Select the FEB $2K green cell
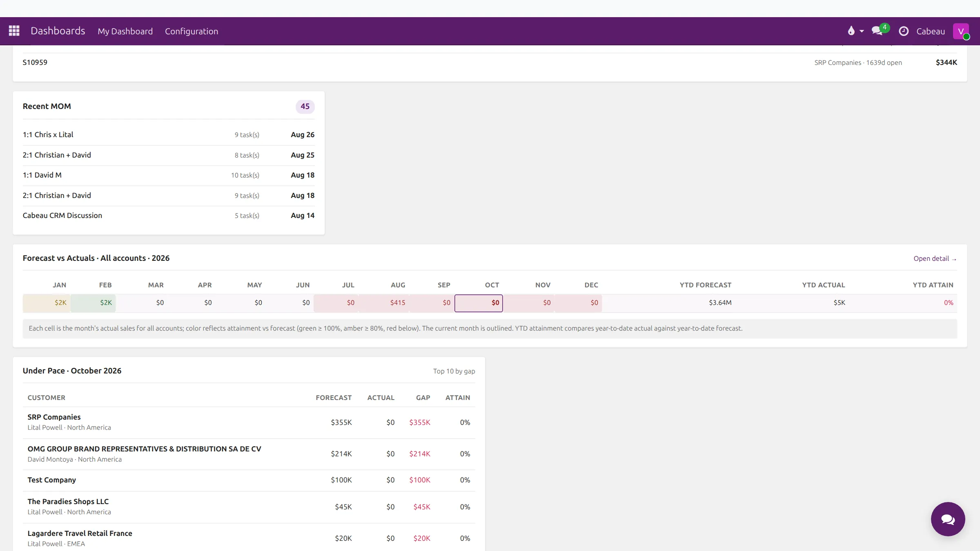This screenshot has width=980, height=551. click(x=94, y=303)
